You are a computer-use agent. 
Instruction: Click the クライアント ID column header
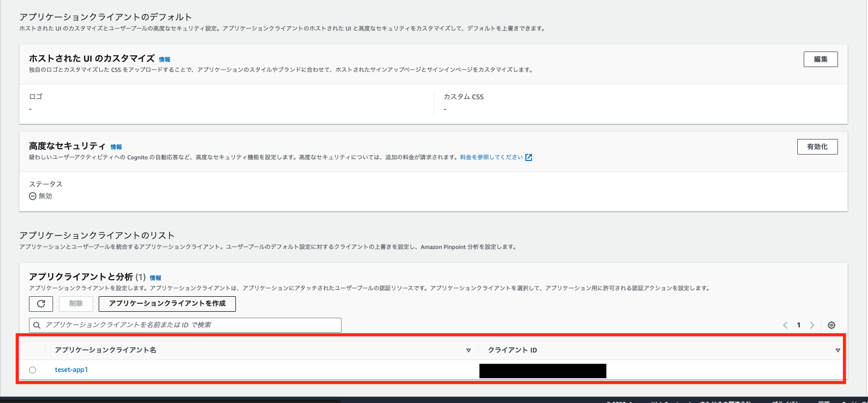[x=512, y=350]
